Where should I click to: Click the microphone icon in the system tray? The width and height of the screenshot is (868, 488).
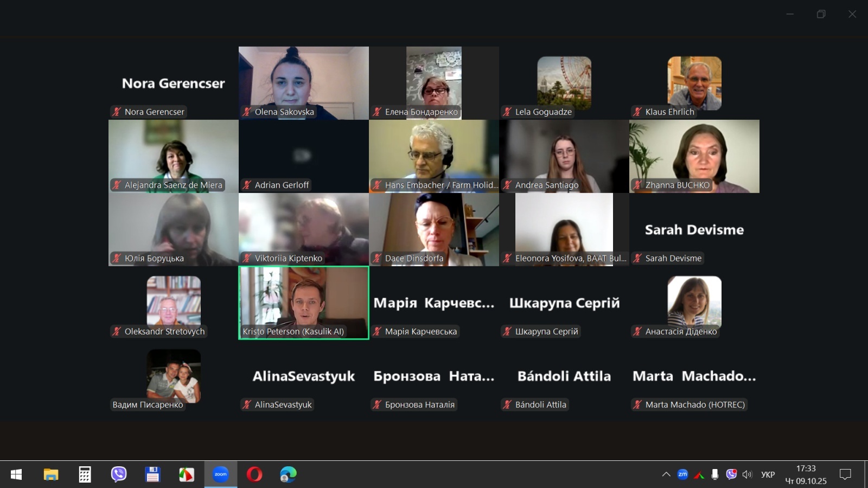[715, 474]
